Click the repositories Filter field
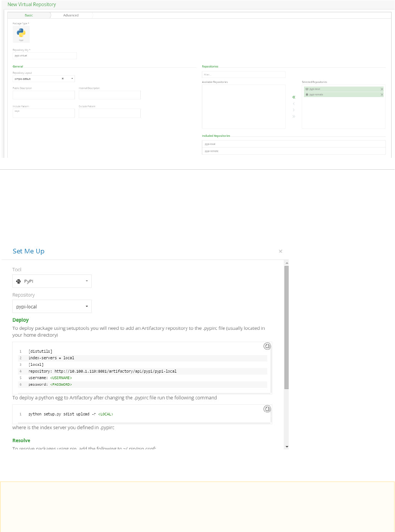This screenshot has width=395, height=532. tap(244, 75)
